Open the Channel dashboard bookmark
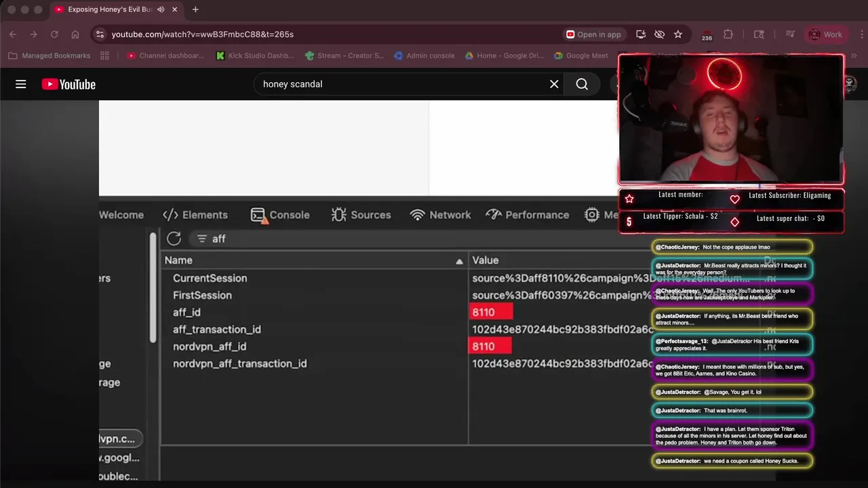 pyautogui.click(x=165, y=56)
